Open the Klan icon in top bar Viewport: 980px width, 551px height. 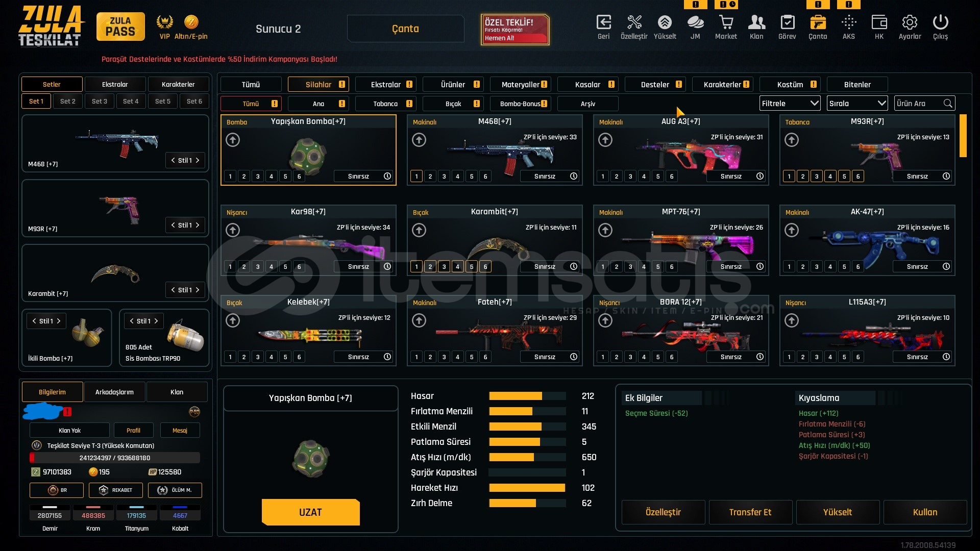[x=756, y=22]
